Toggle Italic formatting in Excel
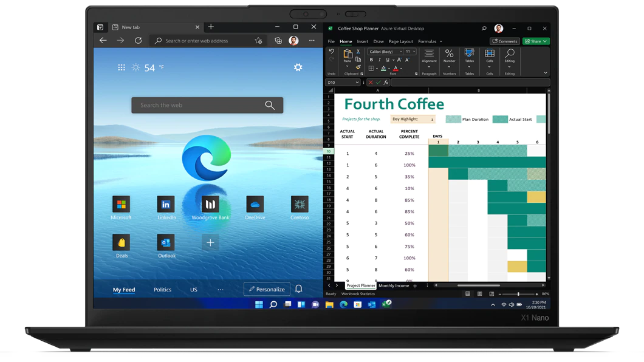Screen dimensions: 644x362 (379, 60)
